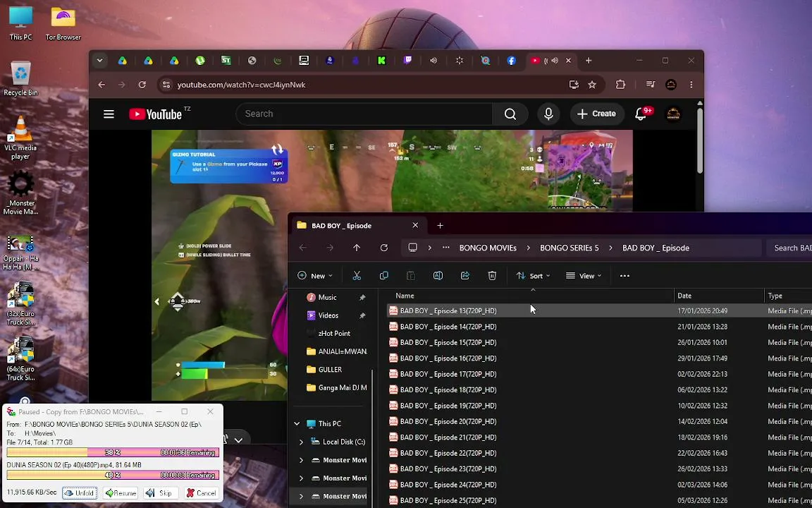812x508 pixels.
Task: Select BAD BOY _ Episode 20(720P_HD) file
Action: pos(599,421)
